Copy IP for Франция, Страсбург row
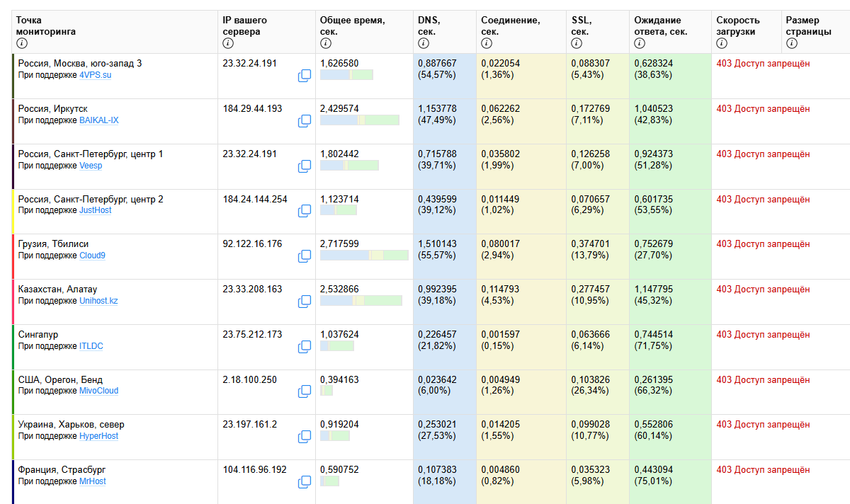Screen dimensions: 850x504 point(305,481)
